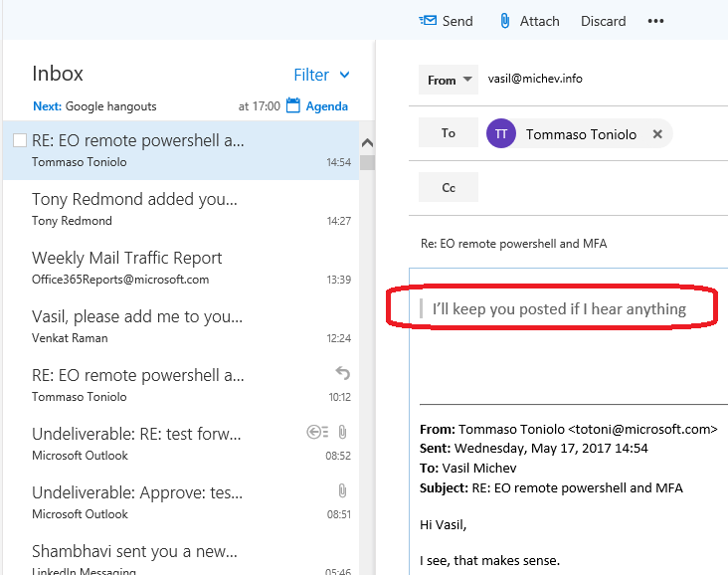Click the Next: Google hangouts event
Viewport: 728px width, 575px height.
click(x=94, y=106)
